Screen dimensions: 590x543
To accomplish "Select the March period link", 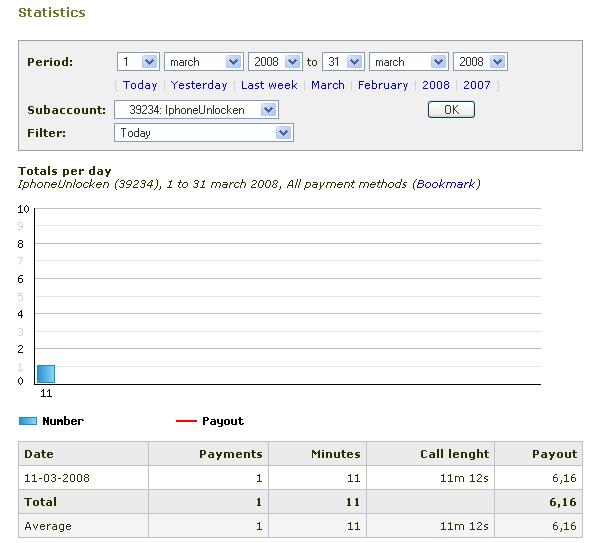I will [328, 85].
